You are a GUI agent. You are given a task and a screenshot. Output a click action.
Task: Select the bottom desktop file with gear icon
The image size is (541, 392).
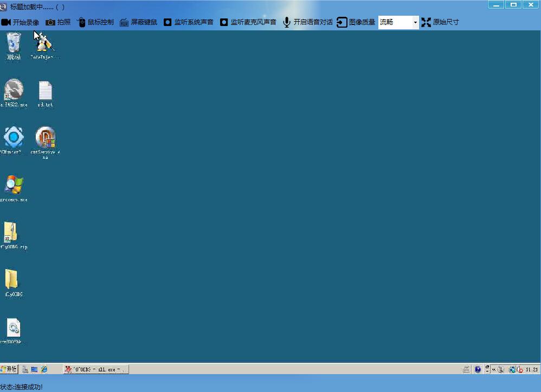point(13,331)
